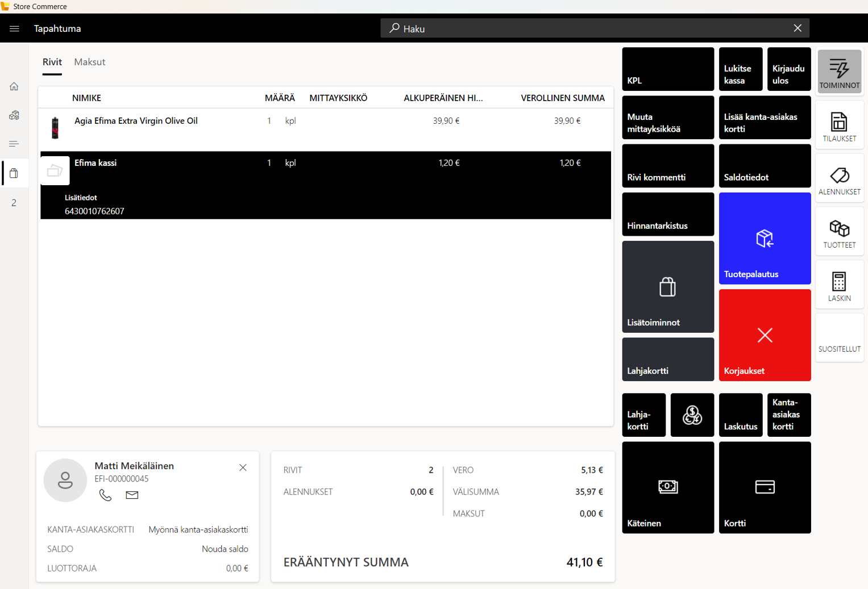
Task: Open Saldotiedot
Action: pyautogui.click(x=765, y=165)
